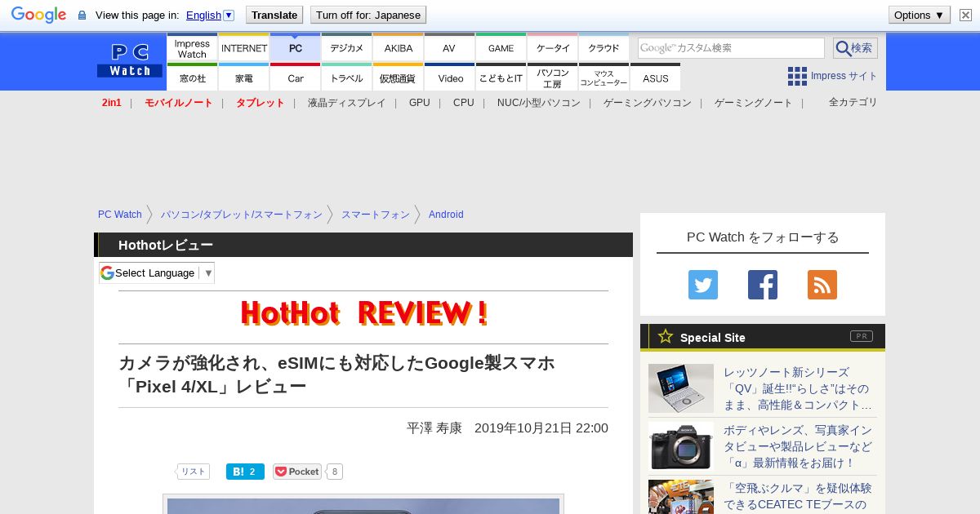
Task: Click the パソコン/タブレット/スマートフォン breadcrumb
Action: coord(241,215)
